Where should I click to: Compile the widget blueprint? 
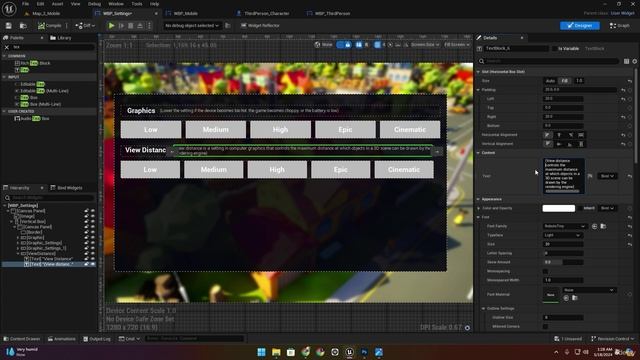pyautogui.click(x=49, y=25)
